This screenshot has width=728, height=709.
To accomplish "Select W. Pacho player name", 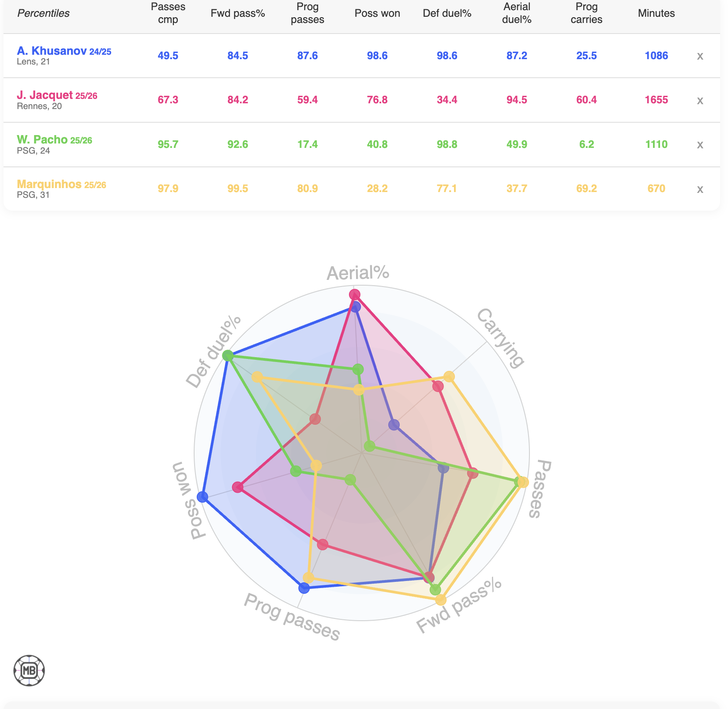I will [x=42, y=140].
